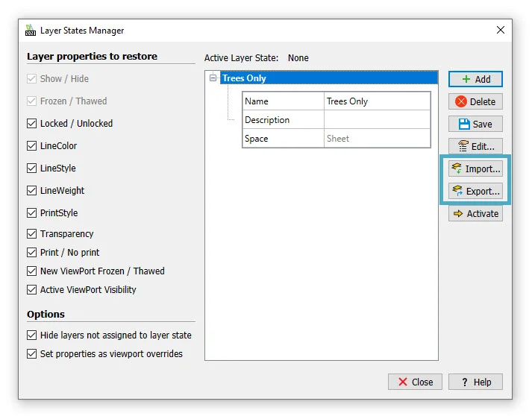Delete the selected layer state
Image resolution: width=532 pixels, height=416 pixels.
(475, 101)
